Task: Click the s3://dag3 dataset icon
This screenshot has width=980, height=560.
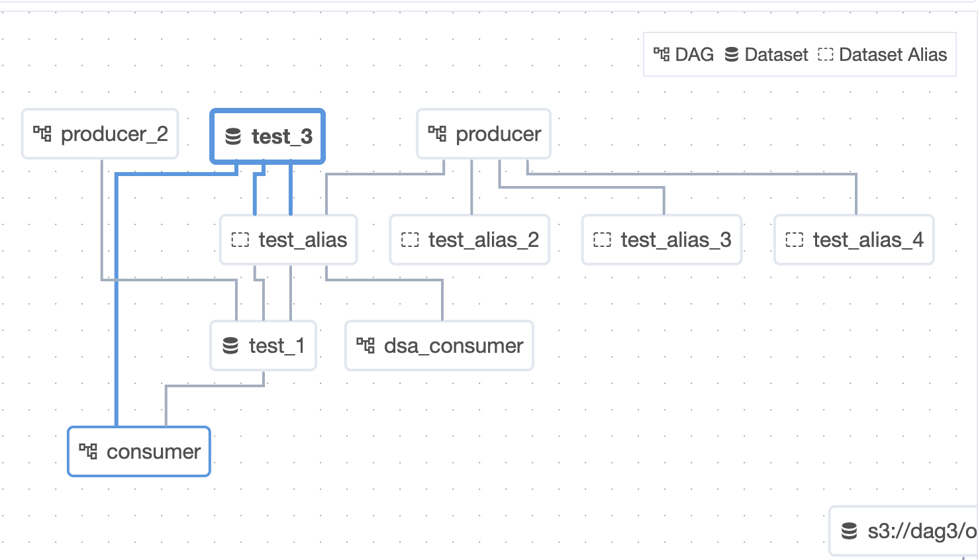Action: (x=849, y=531)
